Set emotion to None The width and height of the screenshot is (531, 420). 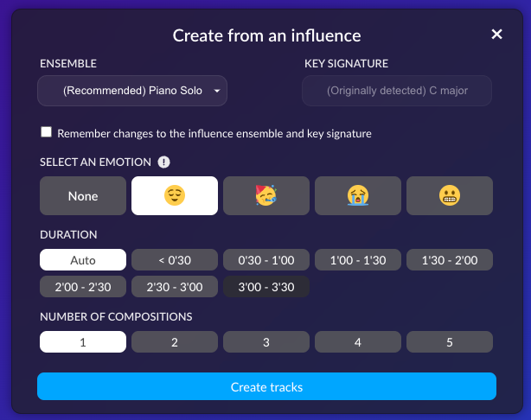point(83,195)
